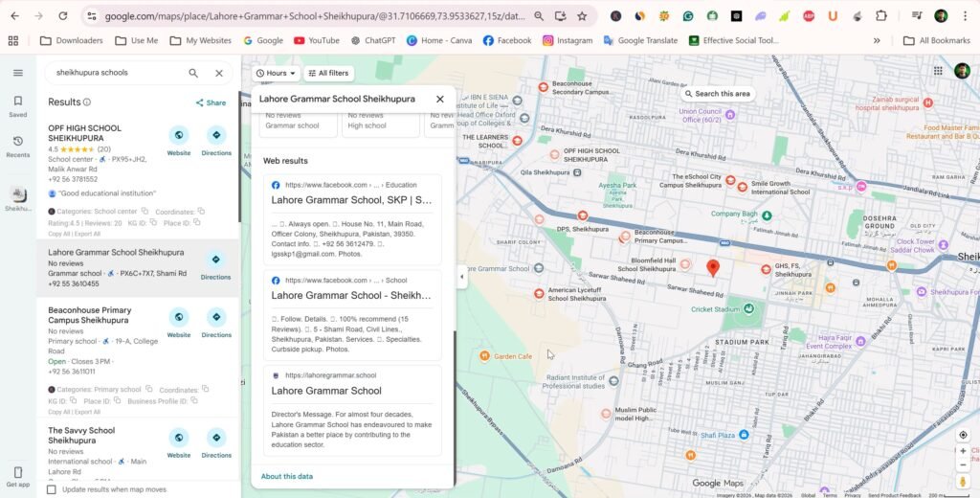The width and height of the screenshot is (980, 498).
Task: Click the red selected-location pin on the map
Action: (x=712, y=268)
